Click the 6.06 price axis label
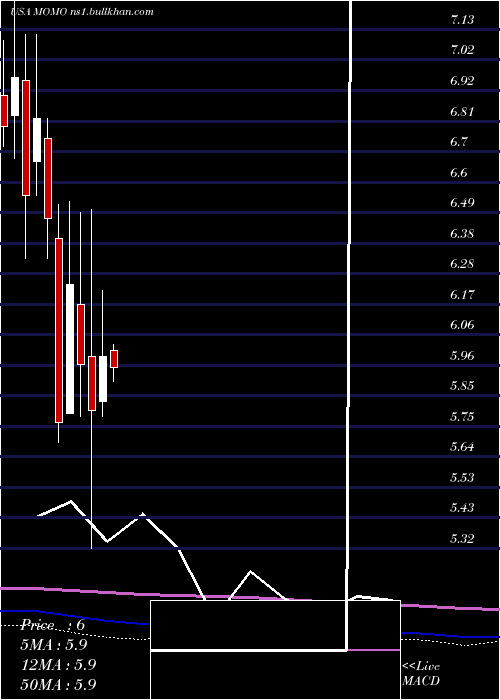This screenshot has width=500, height=700. [462, 325]
